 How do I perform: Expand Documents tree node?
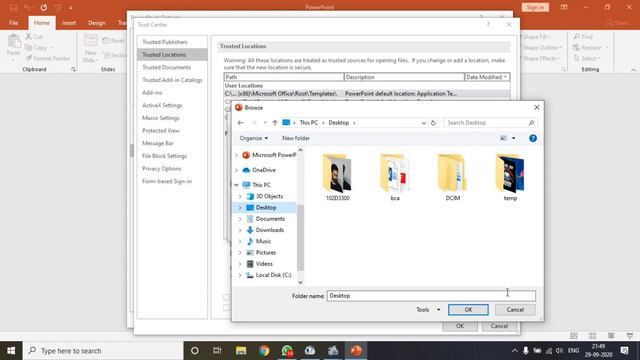pos(240,219)
